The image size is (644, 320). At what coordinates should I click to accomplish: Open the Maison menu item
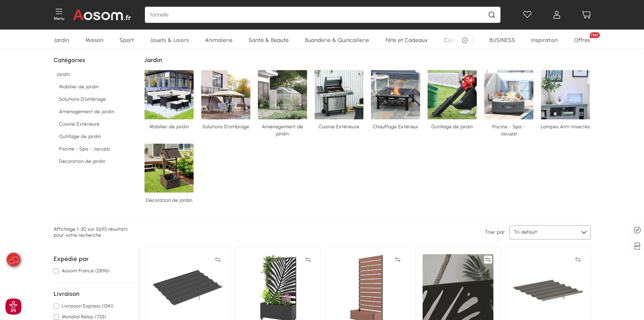94,40
